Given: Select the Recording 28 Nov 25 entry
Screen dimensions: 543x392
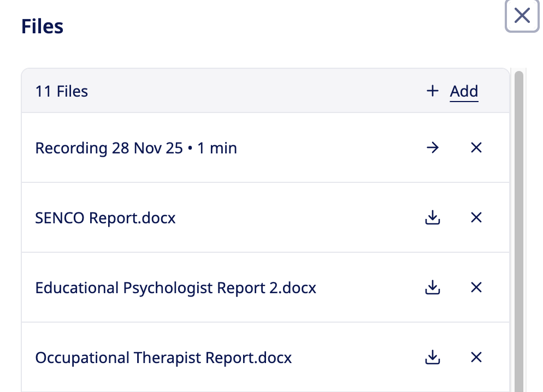Looking at the screenshot, I should (108, 148).
